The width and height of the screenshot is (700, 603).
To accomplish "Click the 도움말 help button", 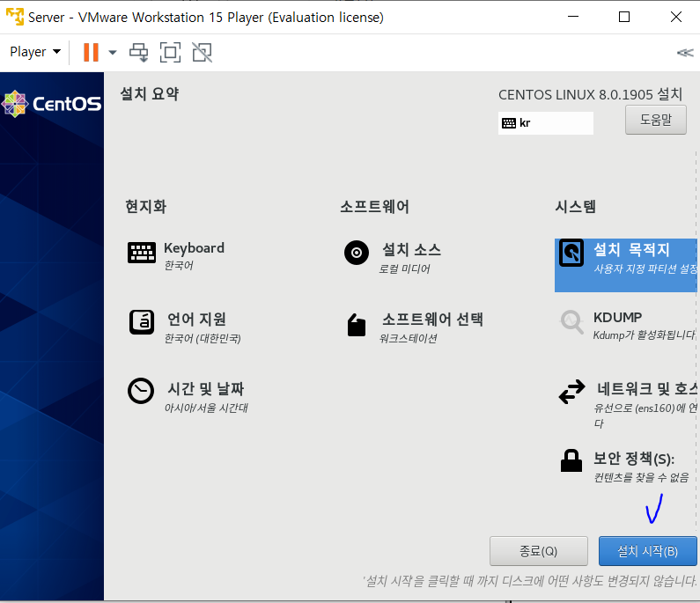I will (x=656, y=120).
